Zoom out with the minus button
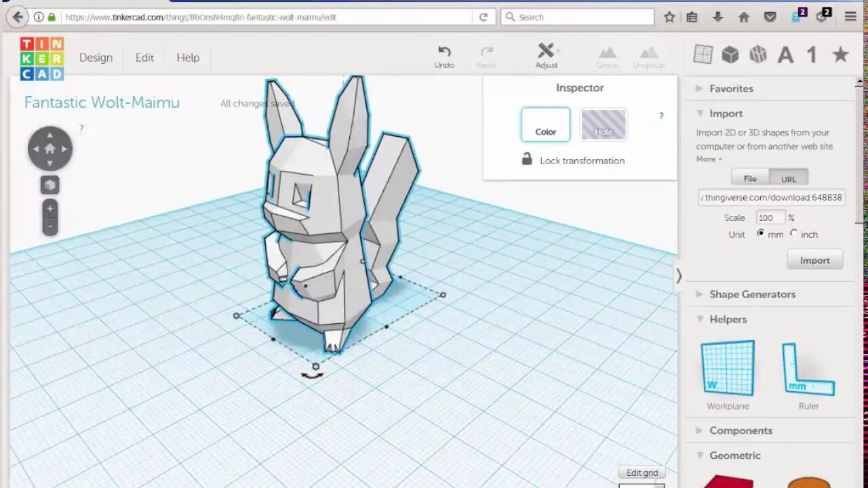 click(x=50, y=226)
